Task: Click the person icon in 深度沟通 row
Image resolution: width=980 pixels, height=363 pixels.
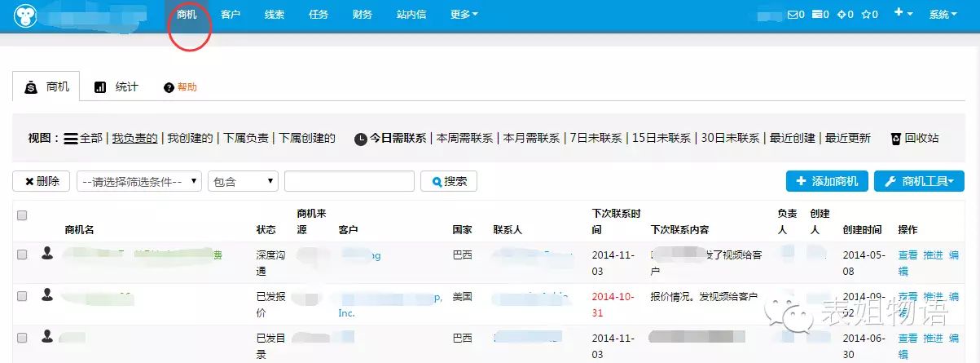Action: pos(47,254)
